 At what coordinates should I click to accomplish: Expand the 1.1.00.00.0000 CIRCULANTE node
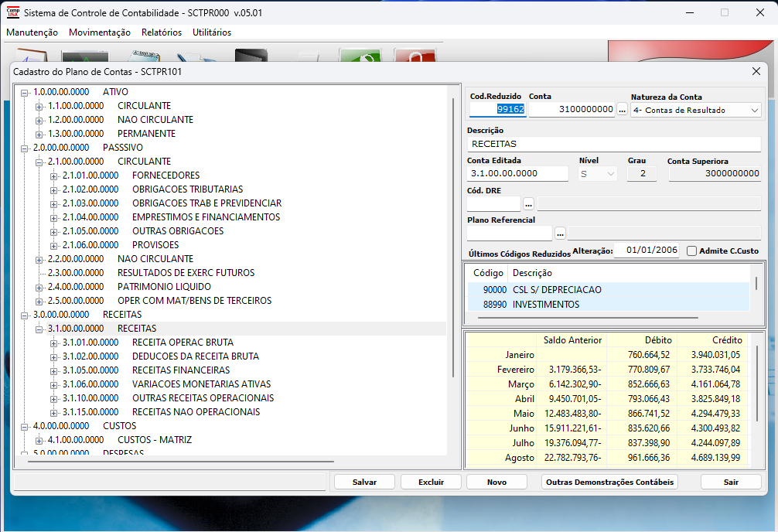pyautogui.click(x=39, y=107)
